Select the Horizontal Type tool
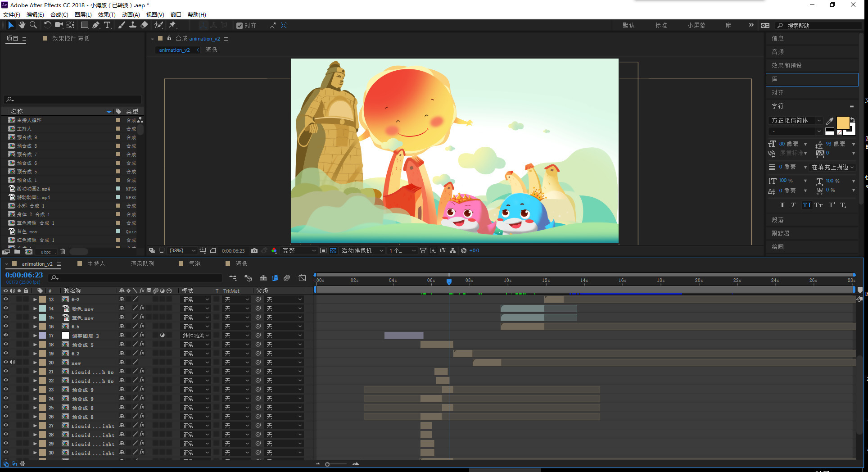 (x=107, y=25)
